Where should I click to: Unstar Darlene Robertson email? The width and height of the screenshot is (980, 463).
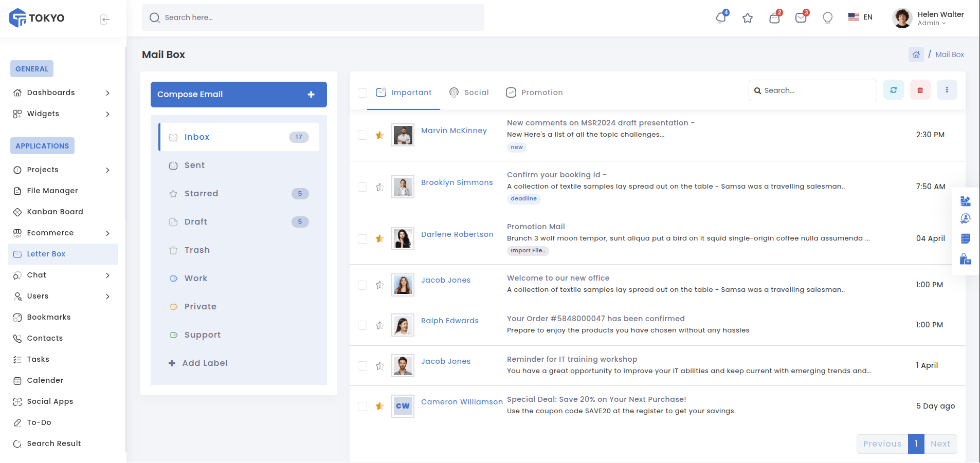coord(380,238)
